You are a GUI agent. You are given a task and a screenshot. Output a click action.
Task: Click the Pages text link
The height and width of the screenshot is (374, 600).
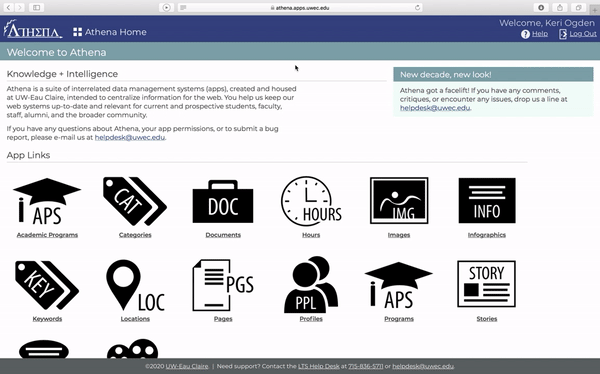223,318
